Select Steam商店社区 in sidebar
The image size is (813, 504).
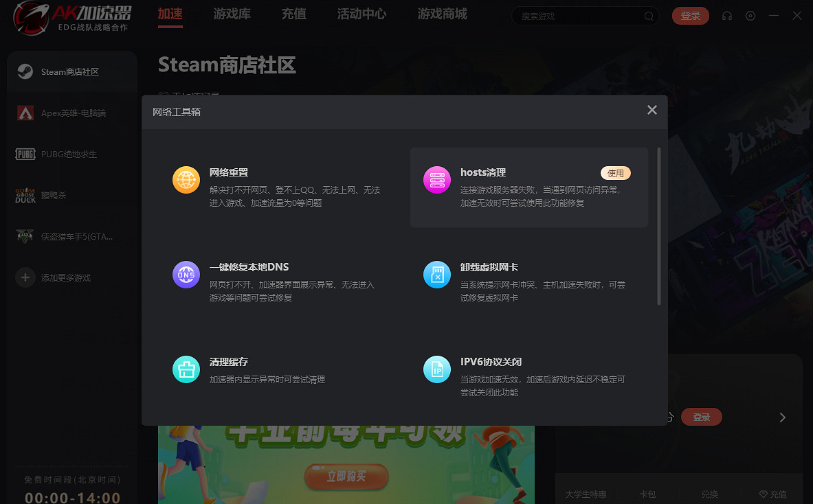pos(70,72)
